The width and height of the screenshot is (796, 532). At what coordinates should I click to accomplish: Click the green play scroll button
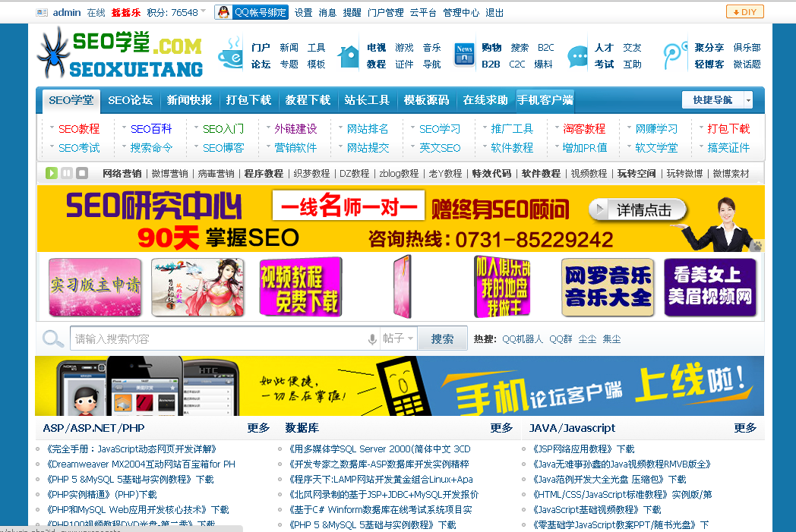point(52,173)
